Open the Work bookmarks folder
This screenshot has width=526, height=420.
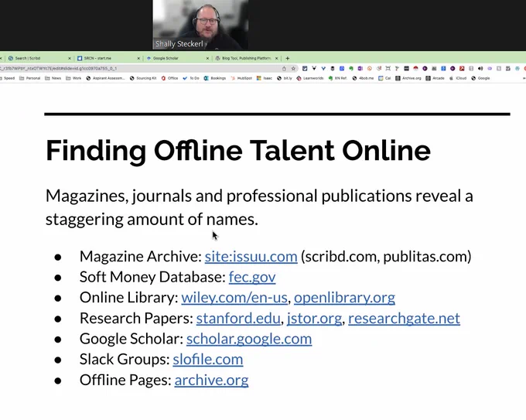73,78
